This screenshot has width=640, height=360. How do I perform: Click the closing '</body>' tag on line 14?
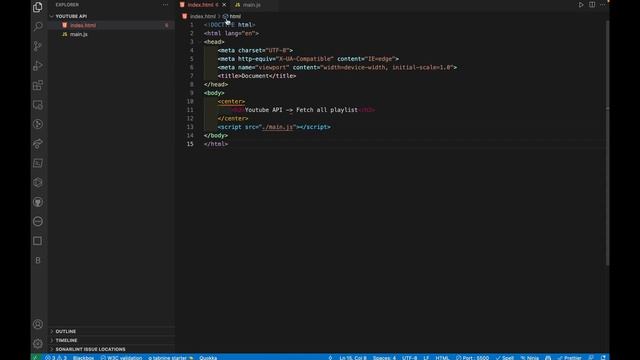click(216, 136)
